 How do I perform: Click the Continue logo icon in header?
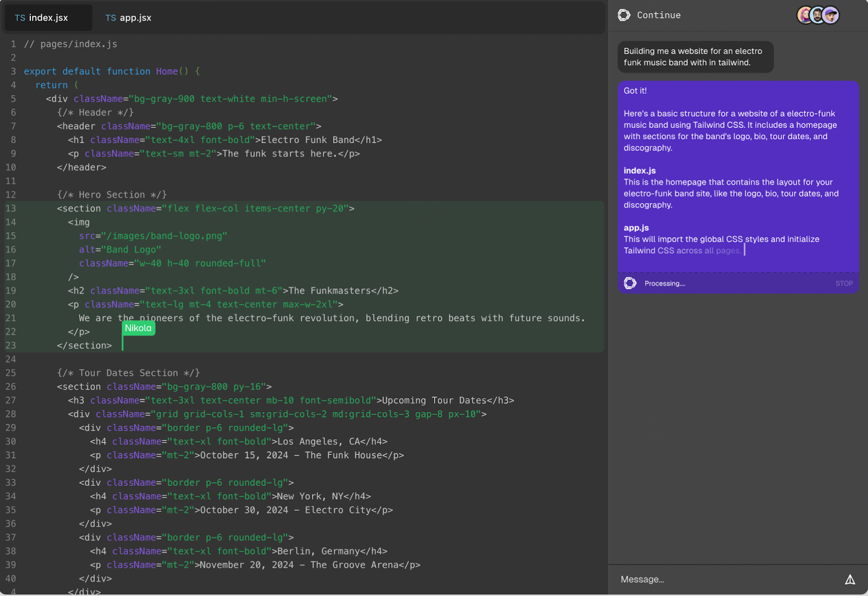(x=624, y=15)
